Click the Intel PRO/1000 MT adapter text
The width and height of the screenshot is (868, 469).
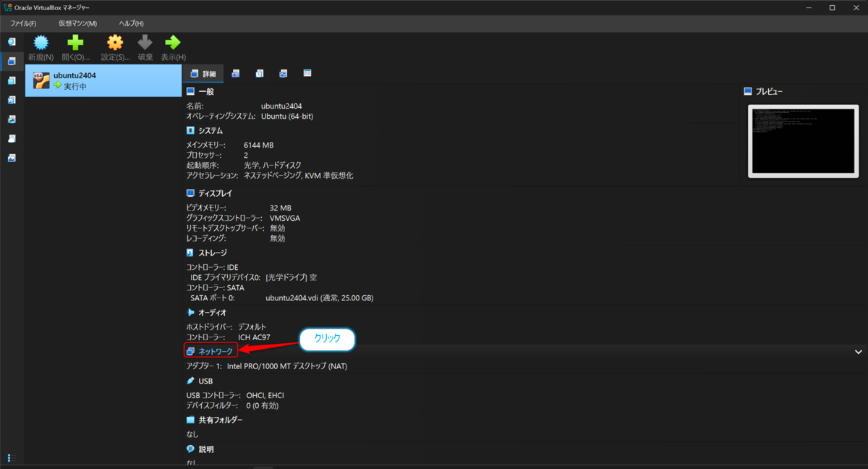click(x=287, y=366)
